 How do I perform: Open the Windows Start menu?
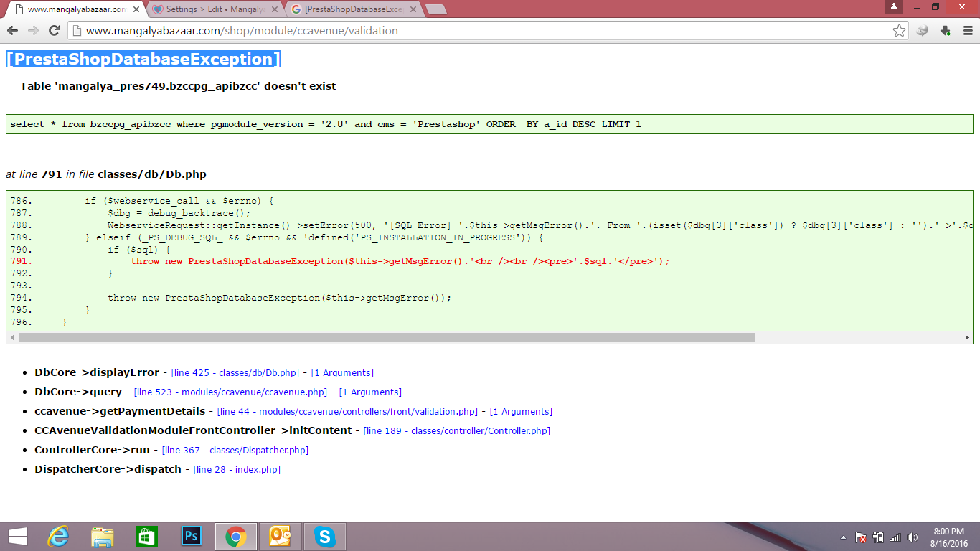(17, 537)
